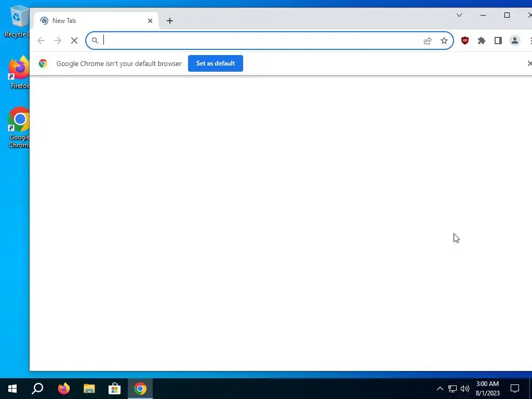
Task: Click the Chrome logo in the infobar
Action: pyautogui.click(x=43, y=63)
